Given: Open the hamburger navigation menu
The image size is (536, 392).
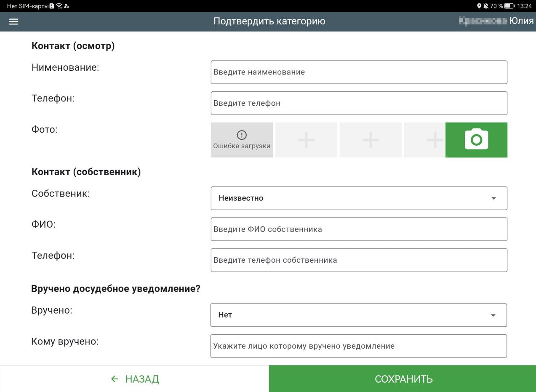Looking at the screenshot, I should pyautogui.click(x=13, y=21).
